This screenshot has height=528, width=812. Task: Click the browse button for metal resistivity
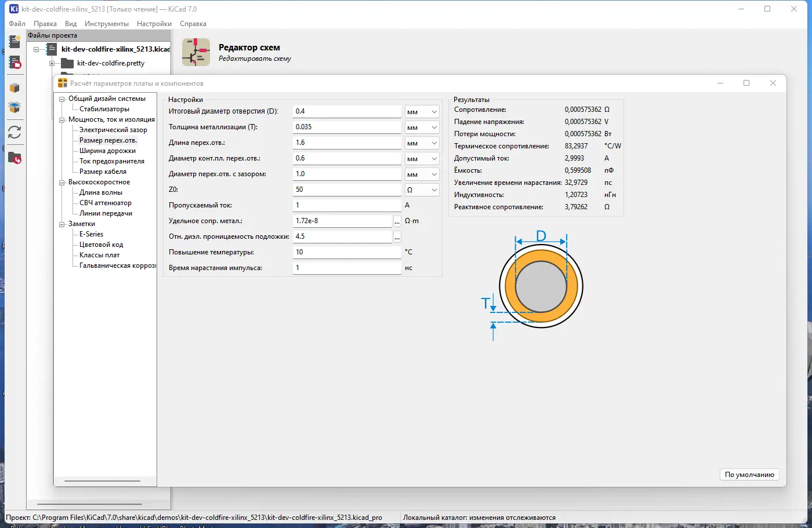coord(397,221)
